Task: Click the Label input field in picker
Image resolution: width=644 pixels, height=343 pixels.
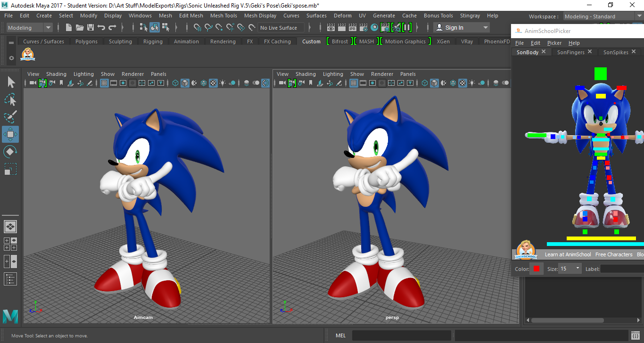Action: click(x=622, y=269)
